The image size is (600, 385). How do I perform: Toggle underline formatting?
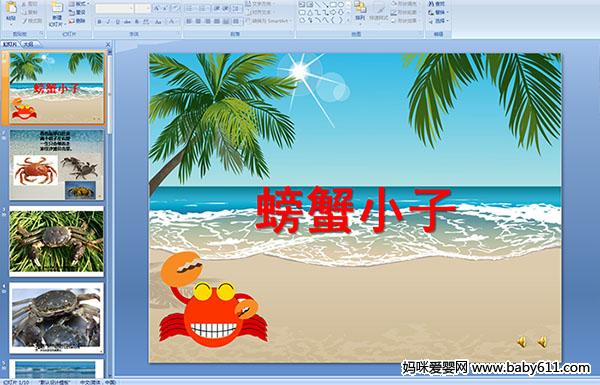click(x=117, y=22)
